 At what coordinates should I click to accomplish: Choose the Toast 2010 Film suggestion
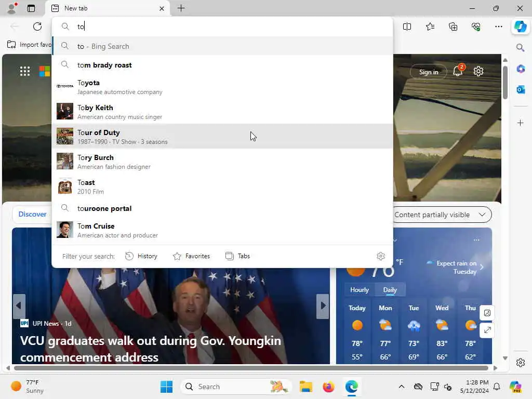222,187
